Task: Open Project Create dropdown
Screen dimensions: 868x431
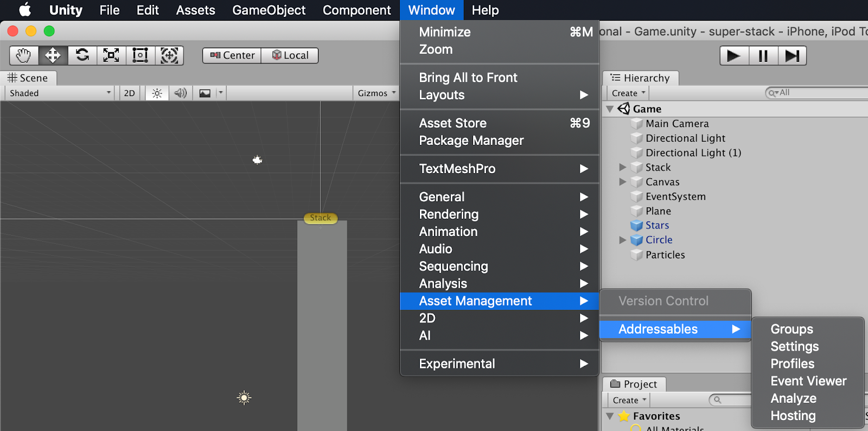Action: (x=629, y=401)
